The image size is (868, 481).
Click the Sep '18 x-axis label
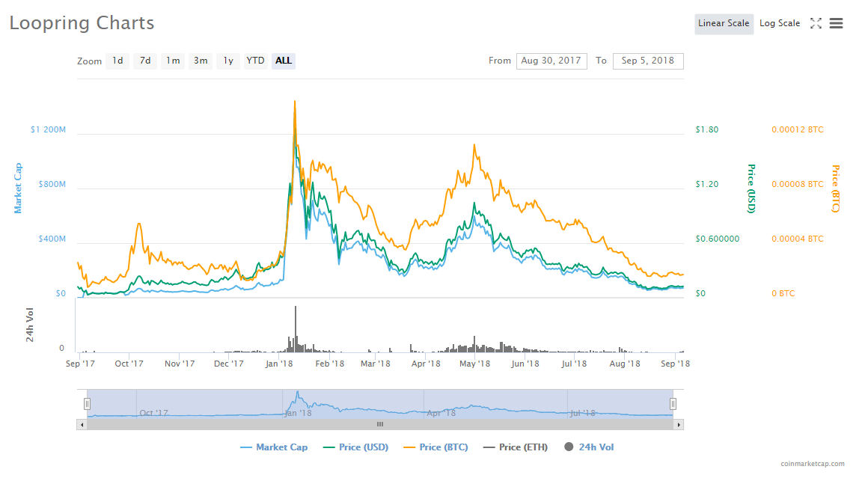pos(676,364)
